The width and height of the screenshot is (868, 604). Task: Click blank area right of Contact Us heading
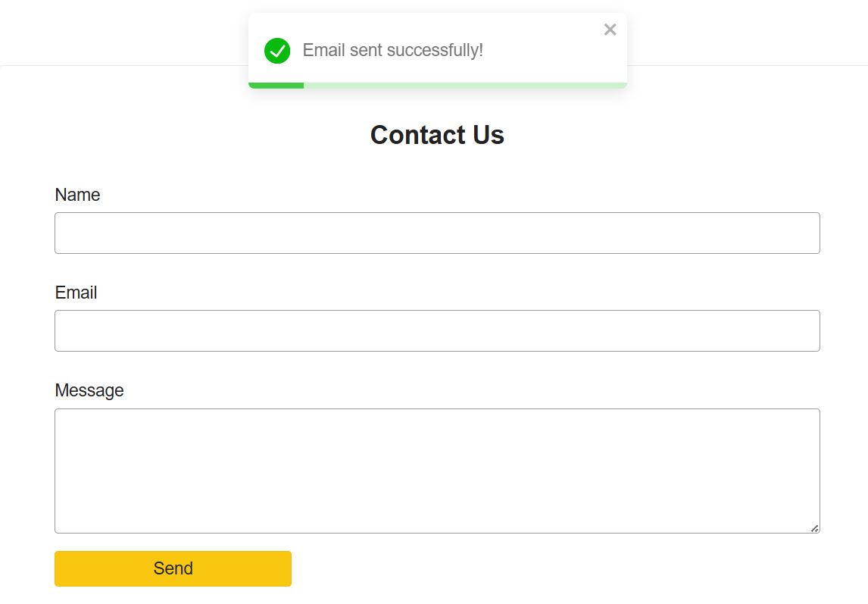[x=667, y=135]
